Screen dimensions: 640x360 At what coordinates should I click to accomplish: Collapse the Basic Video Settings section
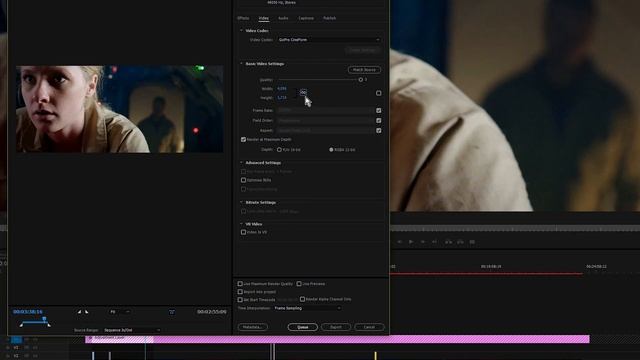(x=241, y=64)
